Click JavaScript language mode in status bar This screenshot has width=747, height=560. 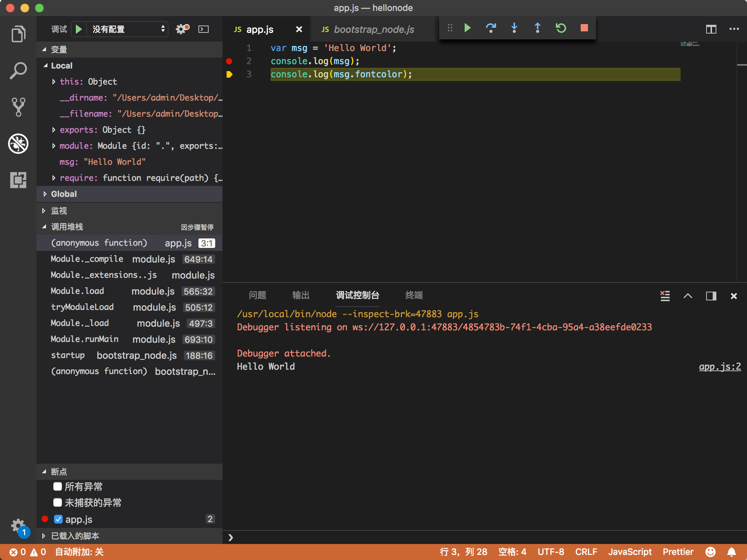pos(630,552)
